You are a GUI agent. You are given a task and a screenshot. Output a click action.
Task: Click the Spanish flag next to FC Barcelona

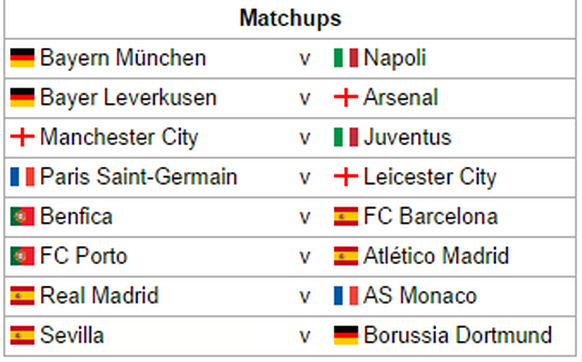click(x=346, y=216)
